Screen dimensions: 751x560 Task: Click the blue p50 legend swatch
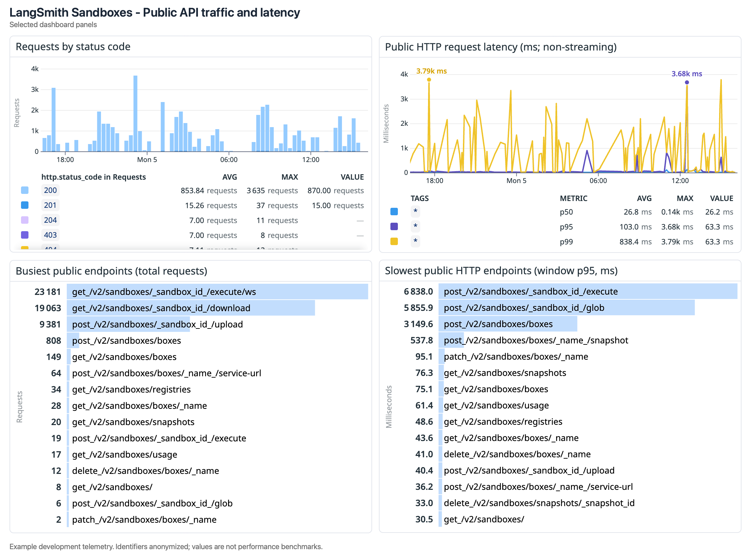point(394,212)
